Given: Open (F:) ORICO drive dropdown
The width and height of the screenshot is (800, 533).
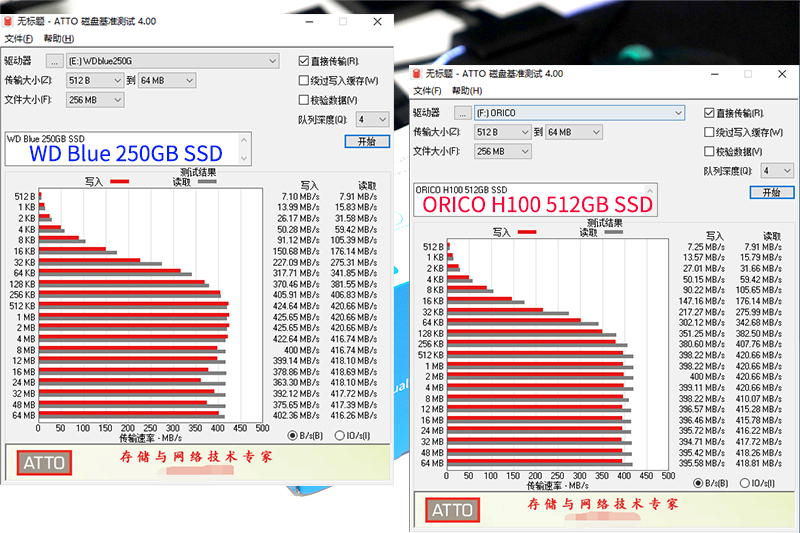Looking at the screenshot, I should coord(580,113).
